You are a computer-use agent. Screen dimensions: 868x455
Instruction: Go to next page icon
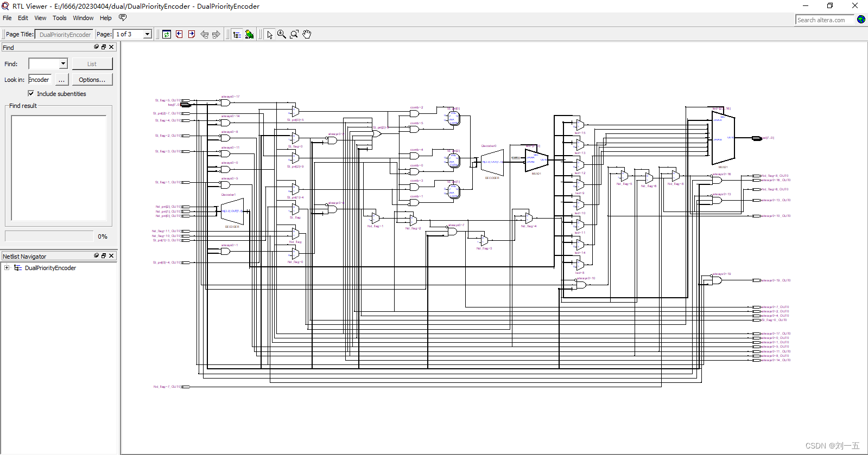pyautogui.click(x=192, y=34)
